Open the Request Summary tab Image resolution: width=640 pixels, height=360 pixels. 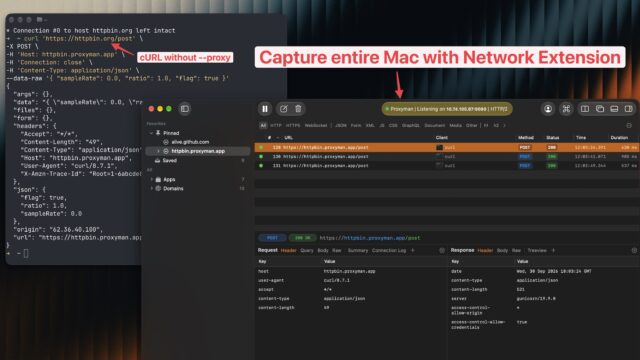[358, 251]
